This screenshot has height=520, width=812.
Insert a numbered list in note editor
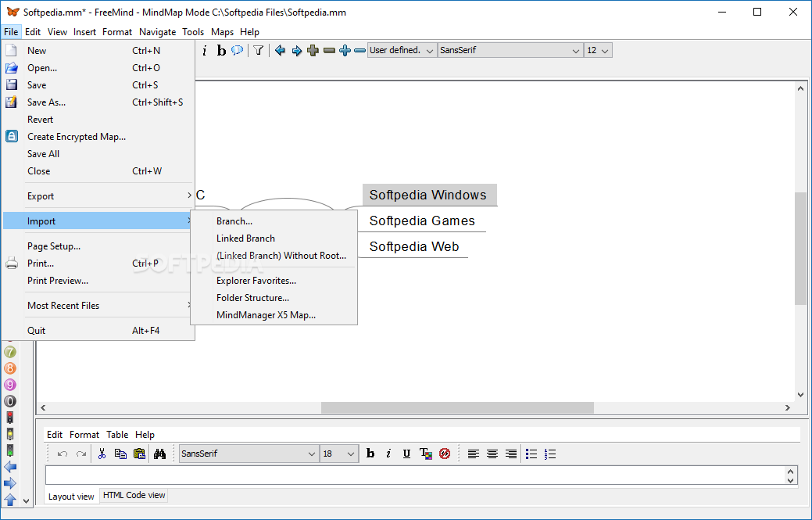click(550, 454)
